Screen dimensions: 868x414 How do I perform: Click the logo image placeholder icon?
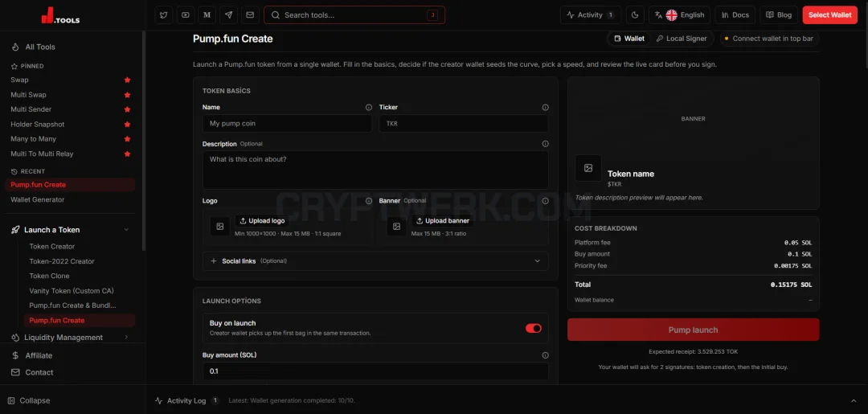coord(219,227)
